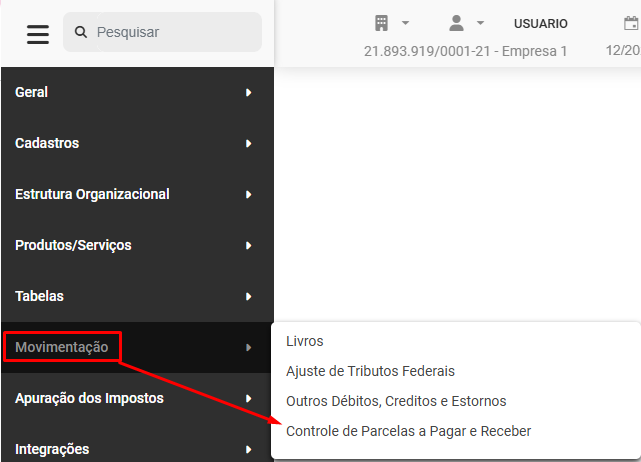Open the Cadastros menu item
The image size is (641, 462).
click(47, 143)
